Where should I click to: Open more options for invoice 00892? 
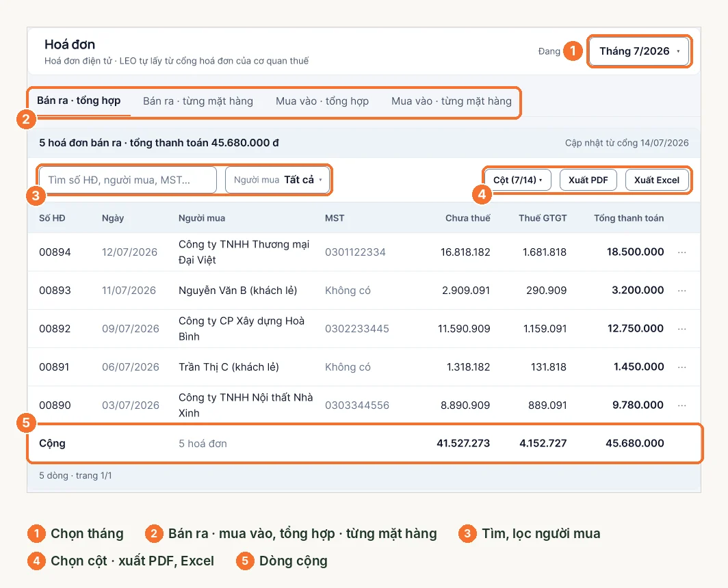pos(681,329)
